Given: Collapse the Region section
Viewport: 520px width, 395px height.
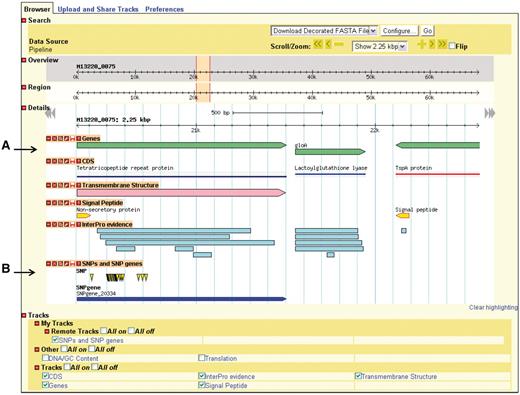Looking at the screenshot, I should click(x=24, y=87).
